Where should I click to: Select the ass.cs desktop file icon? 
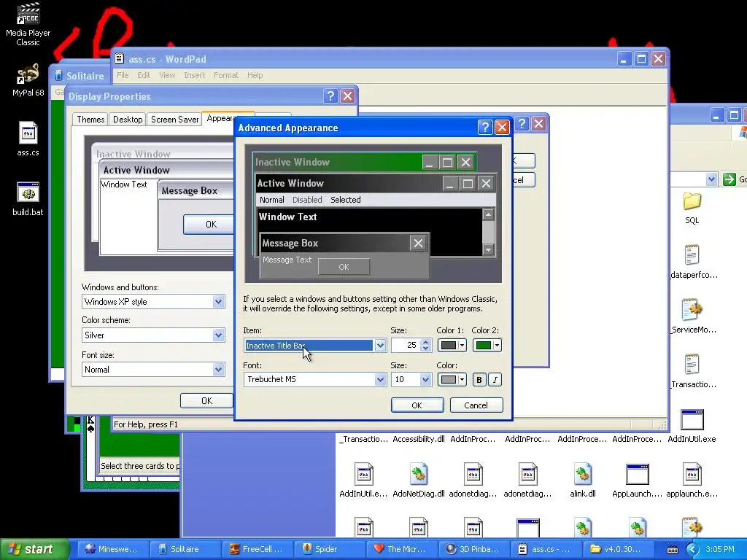(28, 139)
